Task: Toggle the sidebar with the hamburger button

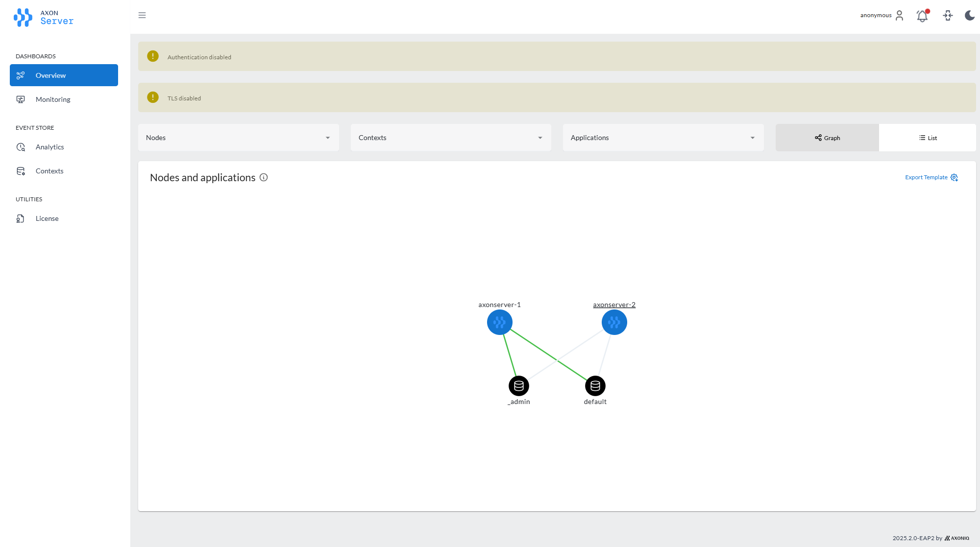Action: point(142,15)
